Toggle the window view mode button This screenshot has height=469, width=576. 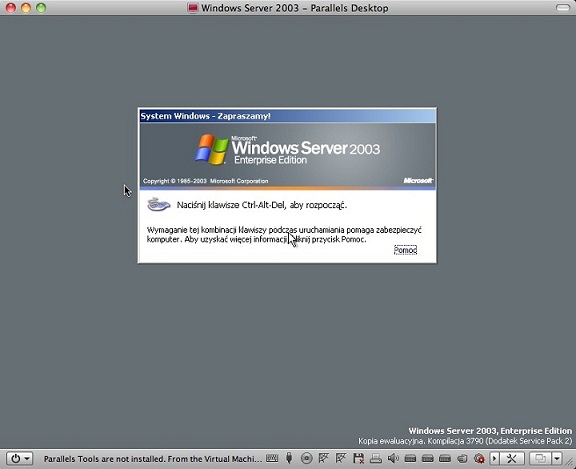[x=540, y=458]
